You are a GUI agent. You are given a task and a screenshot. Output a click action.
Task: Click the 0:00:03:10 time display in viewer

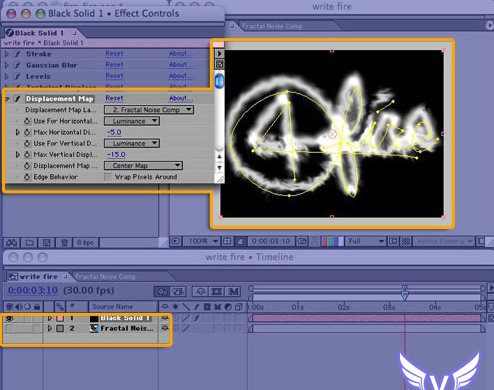click(271, 241)
